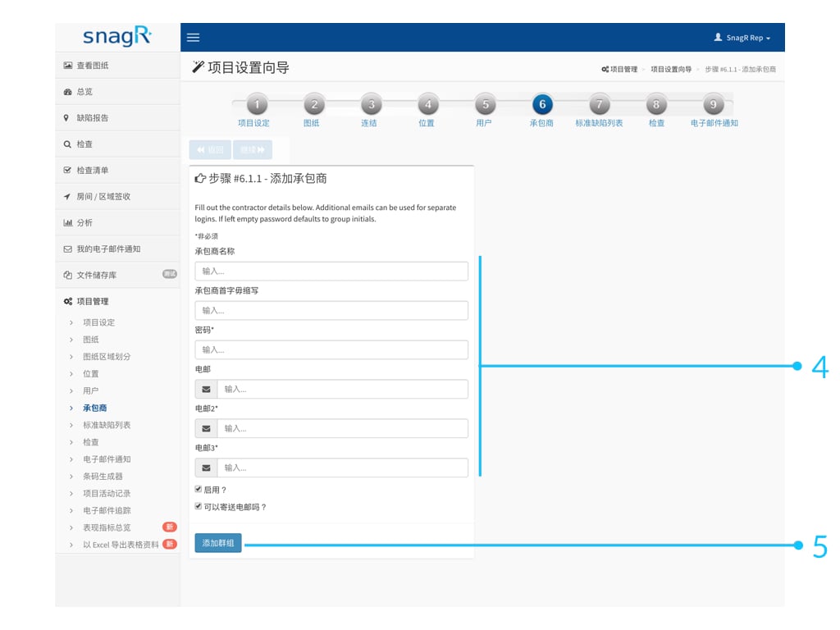Select 以 Excel 导出表格资料 in sidebar
The width and height of the screenshot is (840, 630).
(121, 545)
